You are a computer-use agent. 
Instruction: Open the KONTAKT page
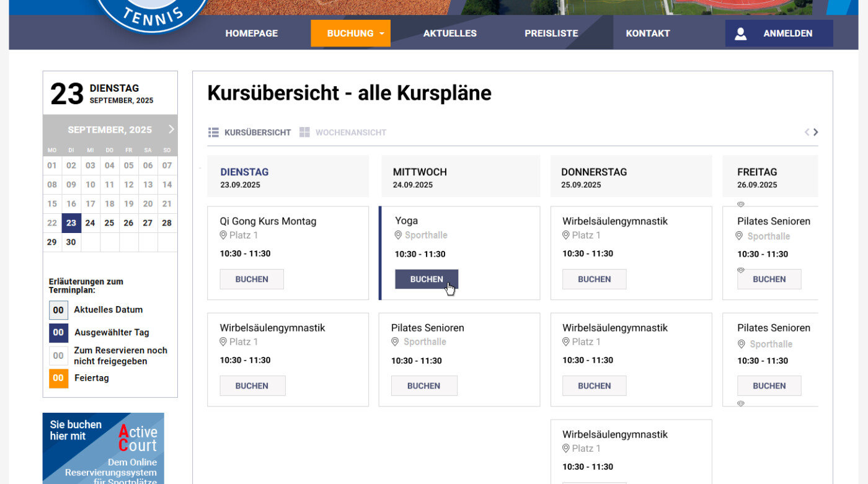click(x=647, y=33)
